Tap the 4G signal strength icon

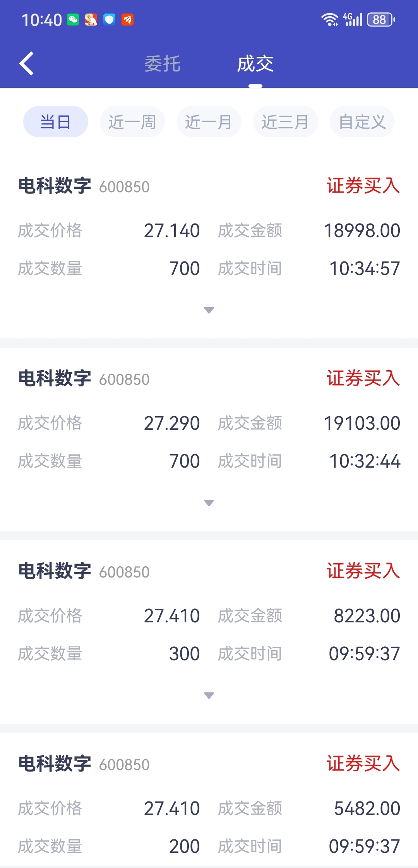353,19
